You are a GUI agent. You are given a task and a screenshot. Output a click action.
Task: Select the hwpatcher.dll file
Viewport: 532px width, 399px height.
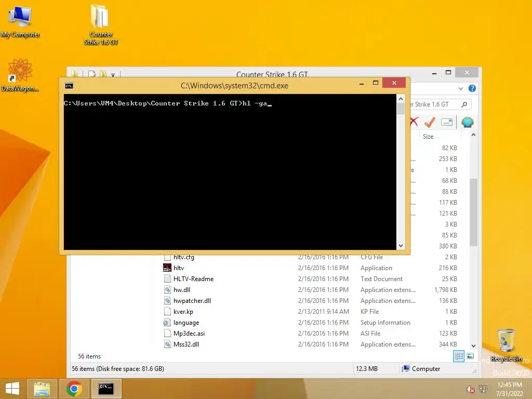click(192, 301)
